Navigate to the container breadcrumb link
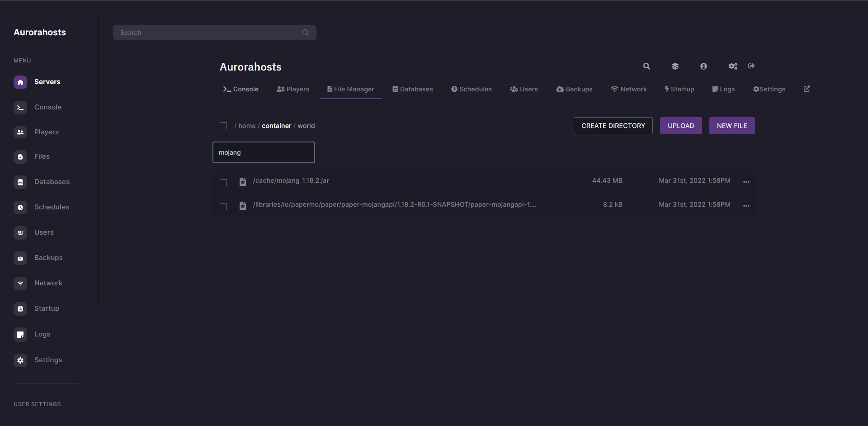Image resolution: width=868 pixels, height=426 pixels. tap(277, 126)
